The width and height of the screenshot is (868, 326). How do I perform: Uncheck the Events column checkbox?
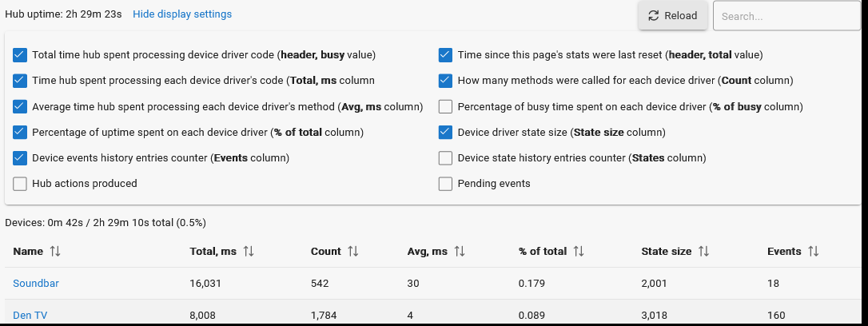pos(20,158)
